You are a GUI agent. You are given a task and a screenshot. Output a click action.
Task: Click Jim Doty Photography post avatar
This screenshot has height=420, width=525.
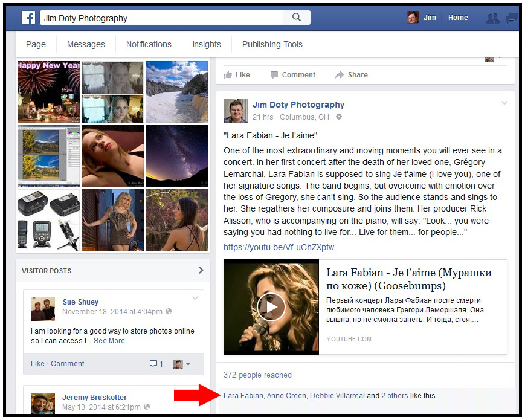(x=236, y=111)
